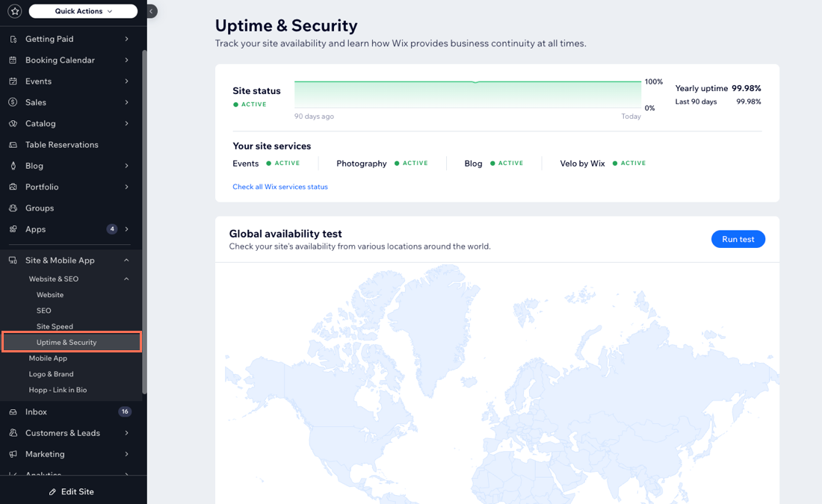
Task: Click the Customers & Leads icon
Action: 13,433
